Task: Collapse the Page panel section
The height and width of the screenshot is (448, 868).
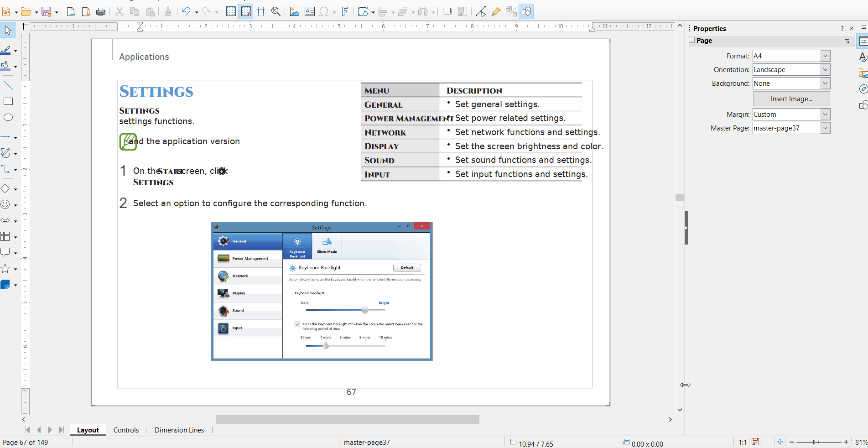Action: tap(692, 40)
